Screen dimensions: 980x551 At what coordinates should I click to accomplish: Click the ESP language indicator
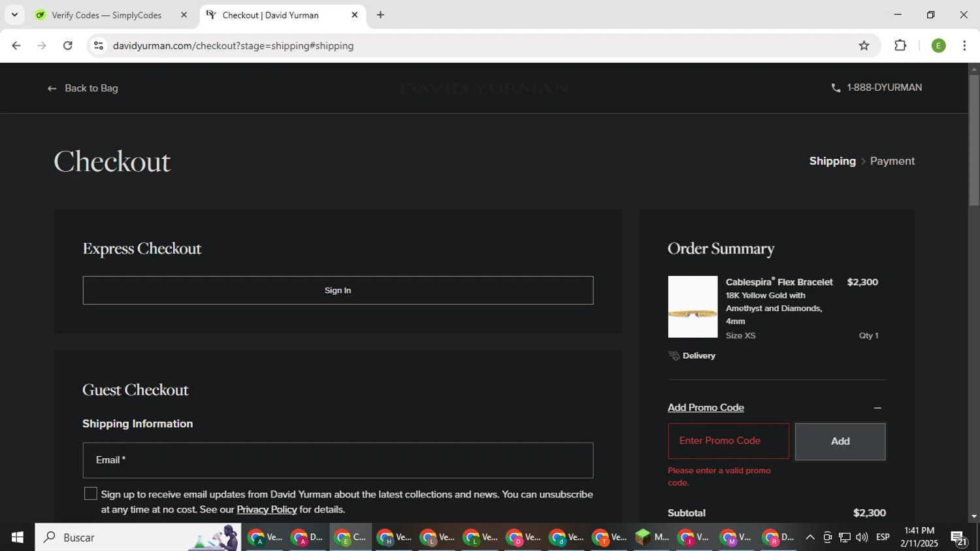(x=883, y=537)
